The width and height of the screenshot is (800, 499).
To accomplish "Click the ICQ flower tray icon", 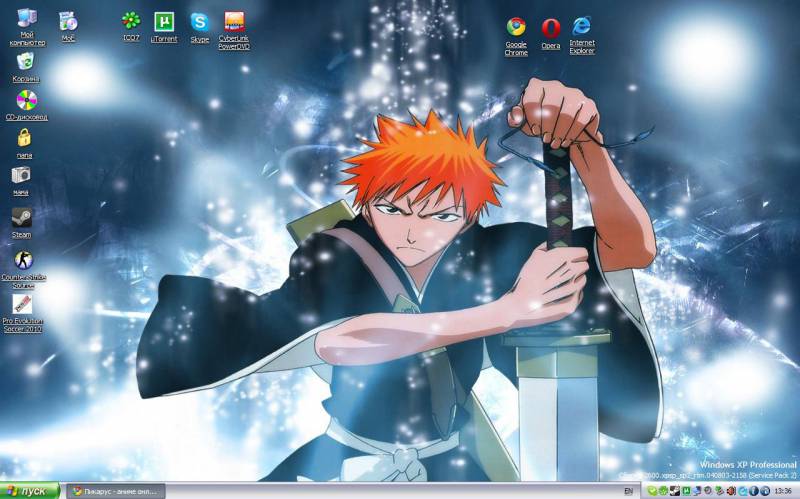I will 663,491.
